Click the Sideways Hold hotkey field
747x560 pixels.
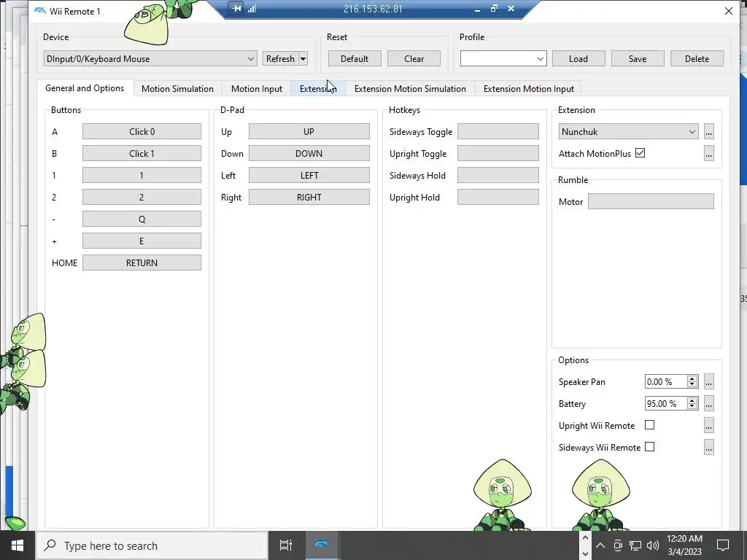point(498,176)
